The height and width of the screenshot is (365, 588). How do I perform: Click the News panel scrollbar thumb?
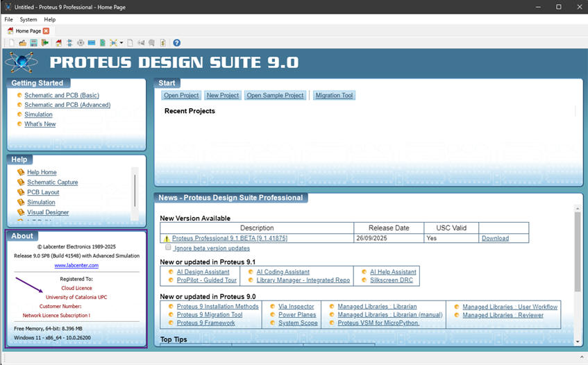pyautogui.click(x=578, y=251)
